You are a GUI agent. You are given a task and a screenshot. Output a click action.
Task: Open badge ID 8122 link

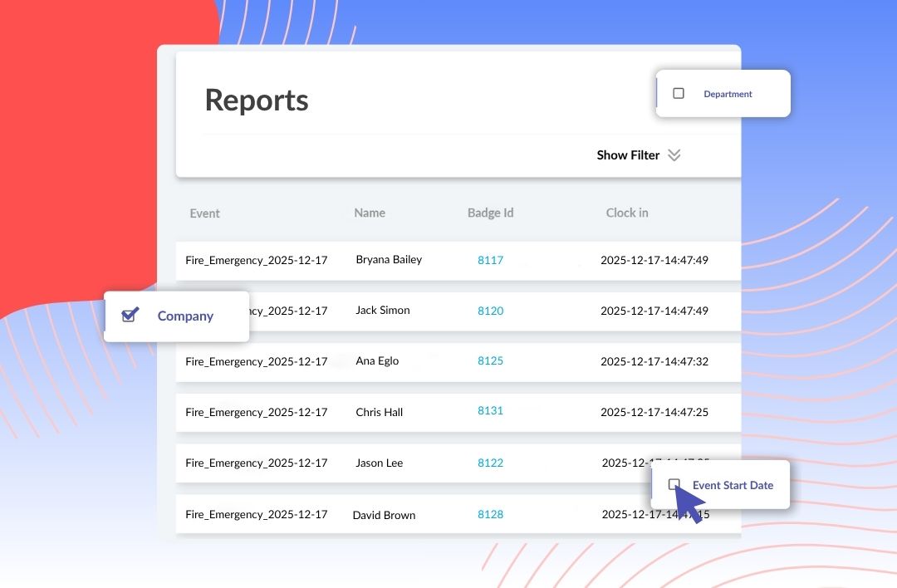490,463
